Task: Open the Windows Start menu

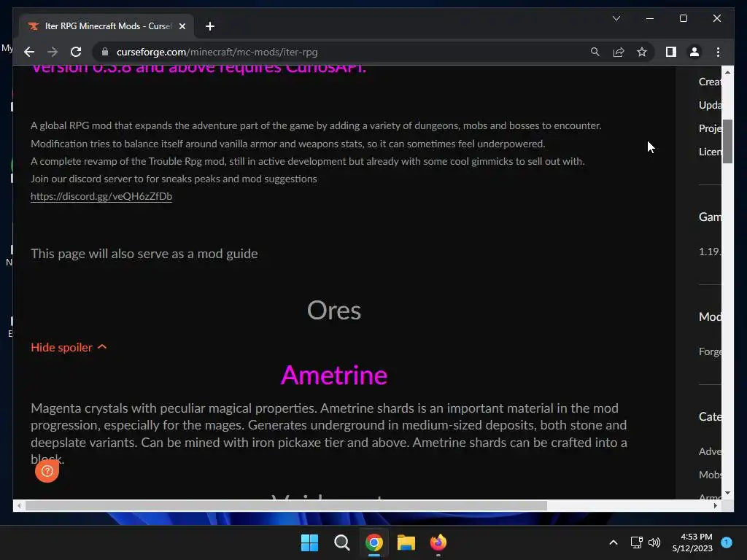Action: pos(309,542)
